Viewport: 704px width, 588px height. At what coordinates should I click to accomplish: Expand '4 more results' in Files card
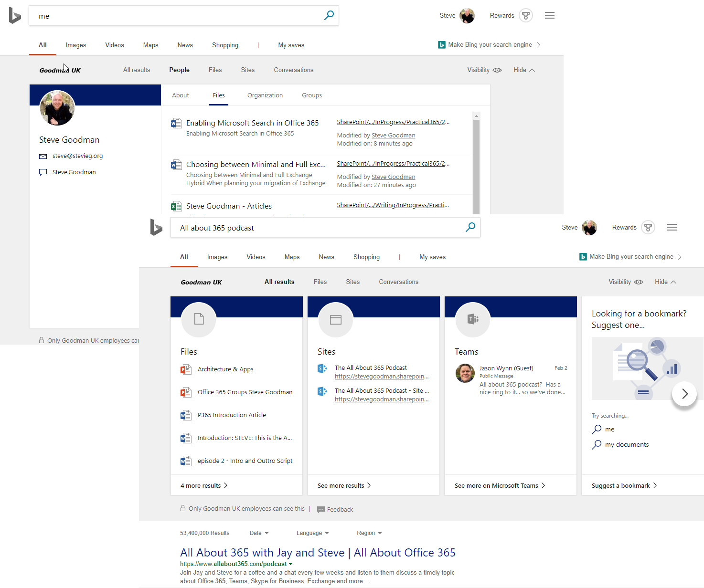(204, 486)
